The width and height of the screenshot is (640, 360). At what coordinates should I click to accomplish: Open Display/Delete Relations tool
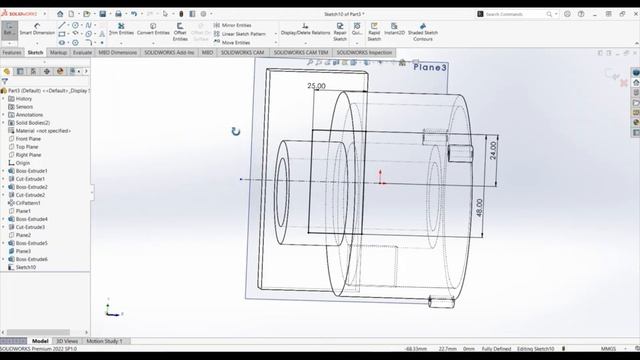click(x=305, y=29)
